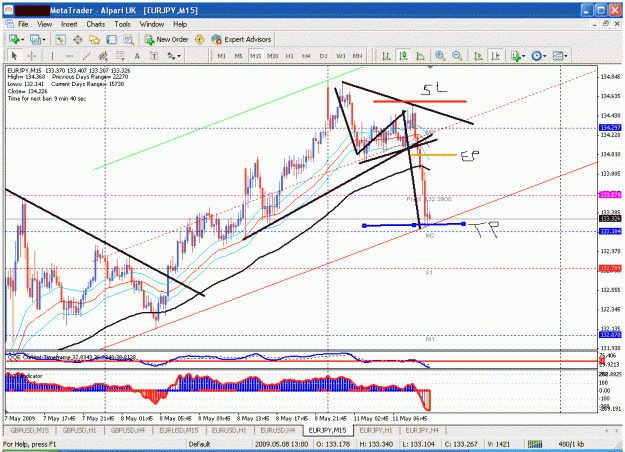
Task: Select the Horizontal Line drawing tool
Action: 69,56
